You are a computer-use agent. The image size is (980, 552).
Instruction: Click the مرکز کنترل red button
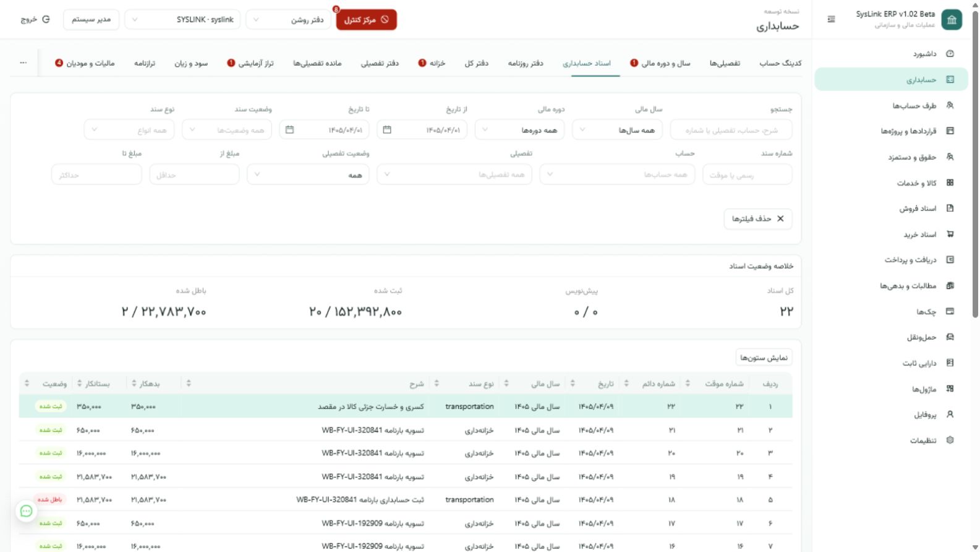pos(367,20)
